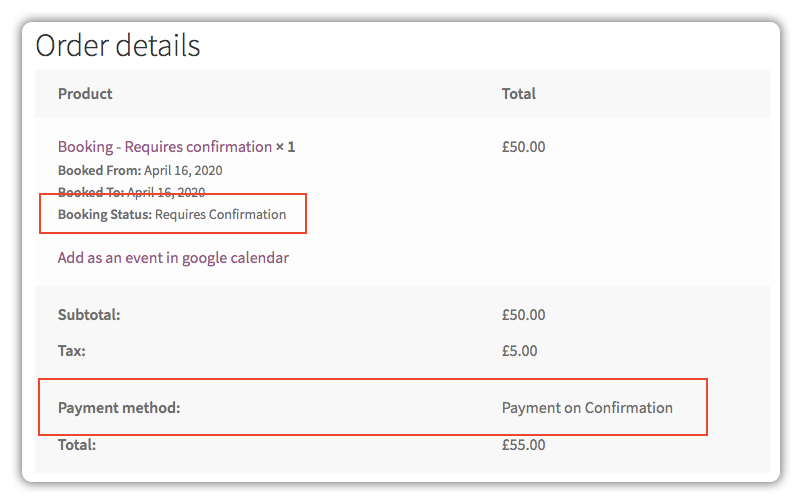Select the Product column header
This screenshot has height=502, width=803.
click(85, 94)
